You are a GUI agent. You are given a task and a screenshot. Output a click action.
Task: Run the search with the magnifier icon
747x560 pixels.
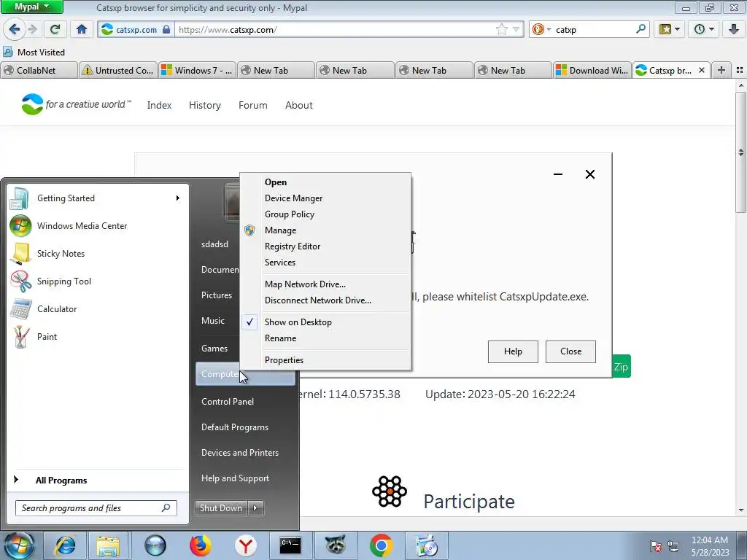(x=640, y=29)
